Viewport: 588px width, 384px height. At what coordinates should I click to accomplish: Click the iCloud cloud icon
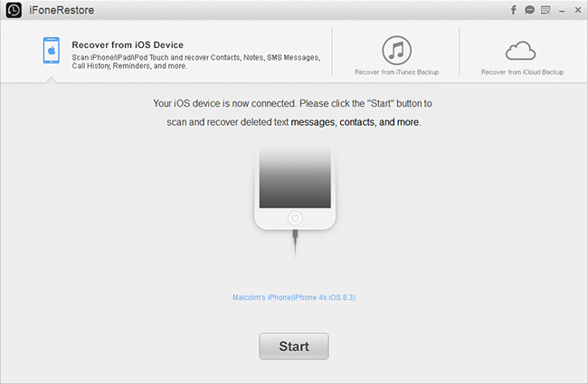pos(523,50)
